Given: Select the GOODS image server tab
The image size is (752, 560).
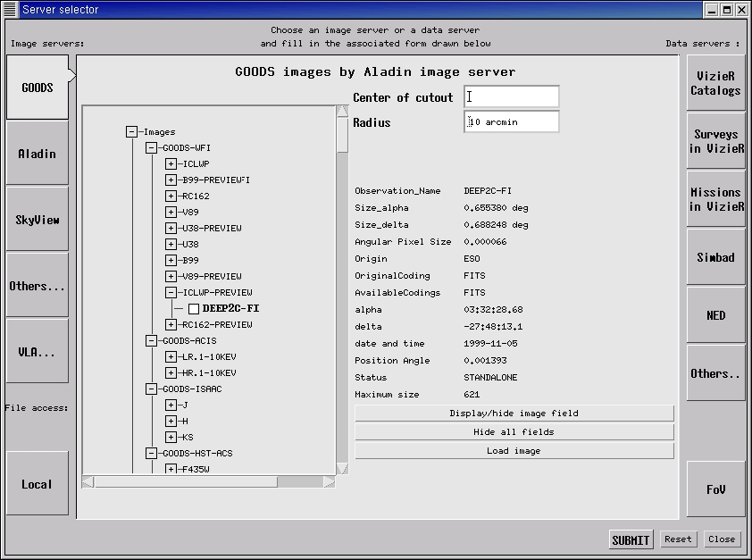Looking at the screenshot, I should pyautogui.click(x=38, y=88).
